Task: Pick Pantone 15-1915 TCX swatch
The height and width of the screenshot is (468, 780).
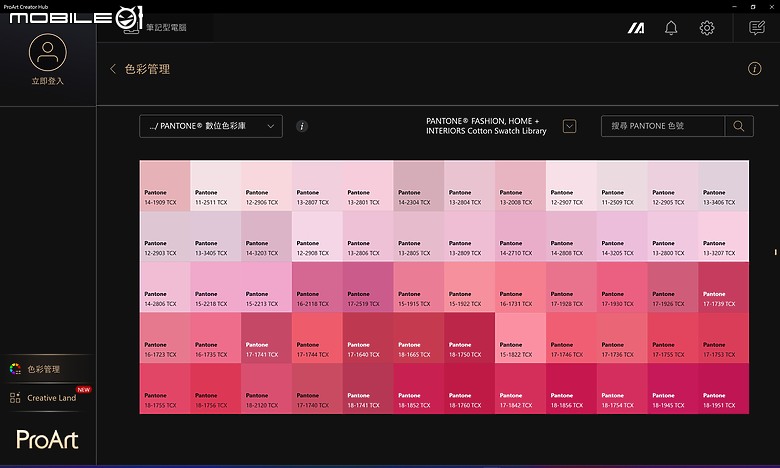Action: [418, 287]
